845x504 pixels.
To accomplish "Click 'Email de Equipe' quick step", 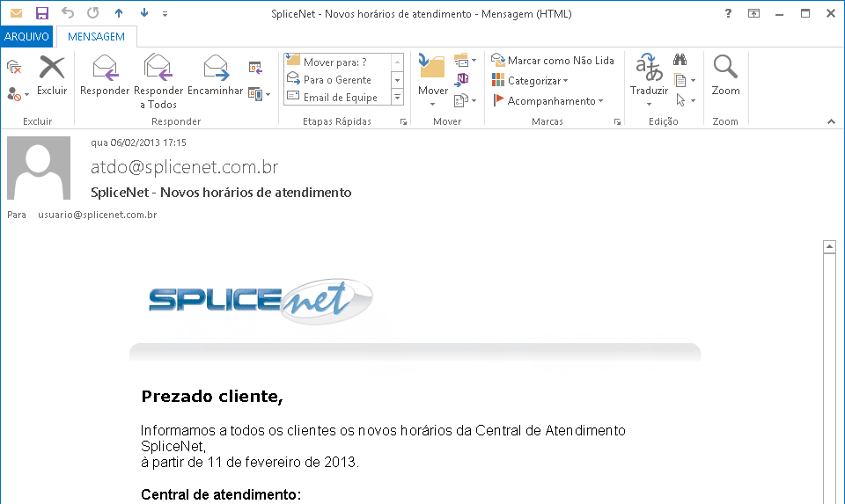I will pyautogui.click(x=340, y=98).
